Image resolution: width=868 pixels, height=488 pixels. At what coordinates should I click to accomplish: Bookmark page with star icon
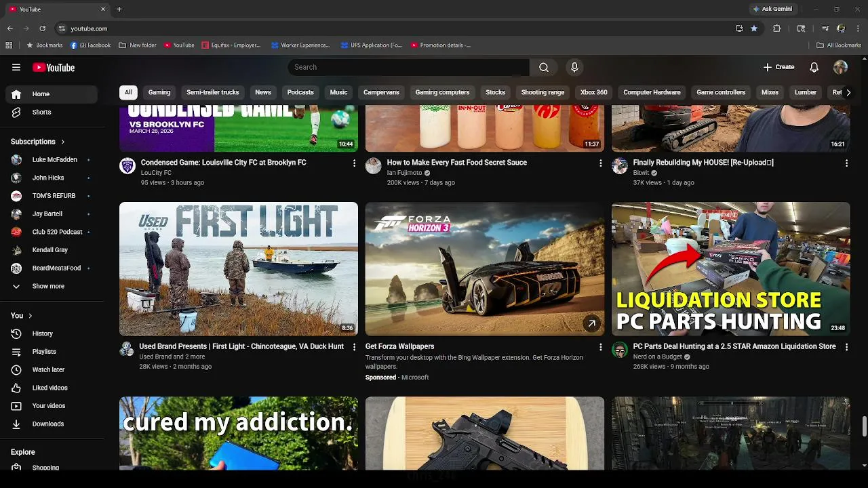[x=754, y=28]
